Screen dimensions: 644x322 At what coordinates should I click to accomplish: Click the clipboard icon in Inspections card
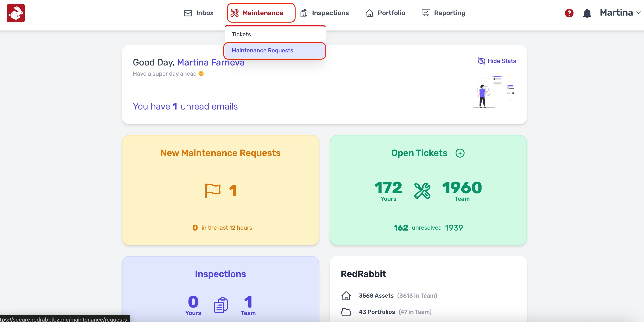(221, 305)
